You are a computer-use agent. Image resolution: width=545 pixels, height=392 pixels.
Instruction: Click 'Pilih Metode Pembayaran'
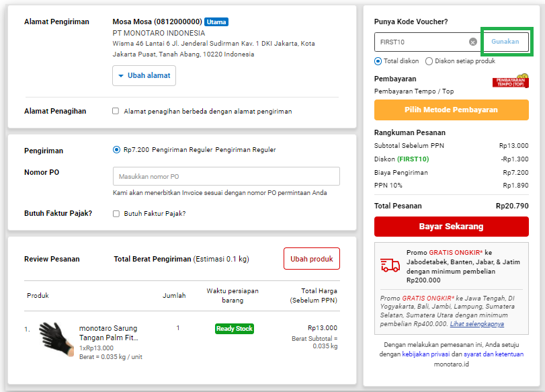451,110
